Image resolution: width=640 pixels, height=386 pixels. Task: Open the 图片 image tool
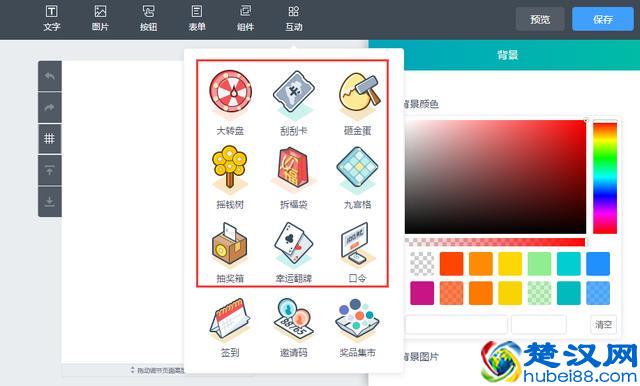coord(100,18)
